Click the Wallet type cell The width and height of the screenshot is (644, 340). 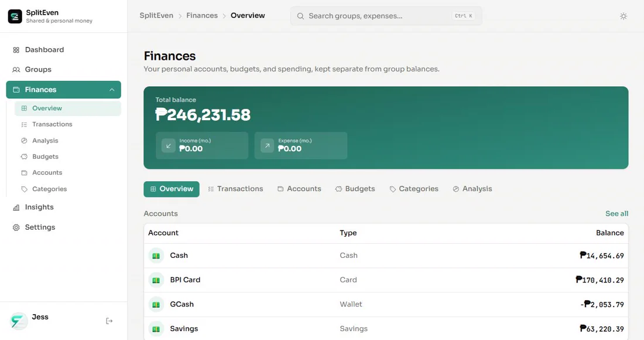(x=351, y=305)
